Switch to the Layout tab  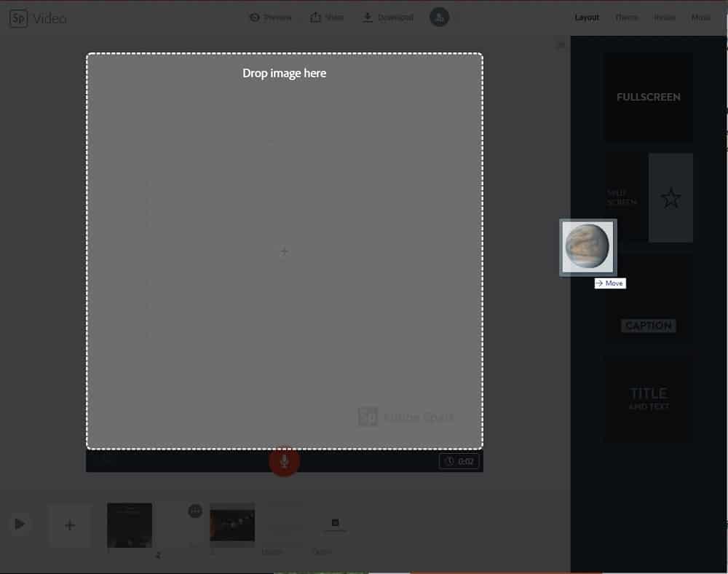click(x=587, y=17)
